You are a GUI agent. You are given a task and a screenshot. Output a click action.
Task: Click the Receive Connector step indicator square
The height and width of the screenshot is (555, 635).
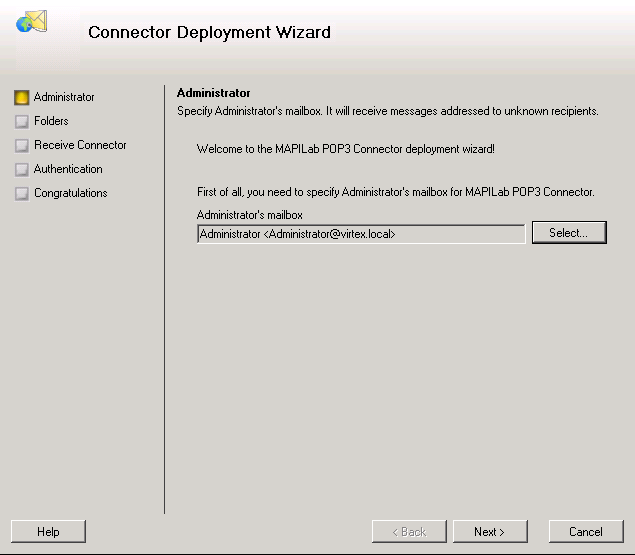tap(21, 145)
